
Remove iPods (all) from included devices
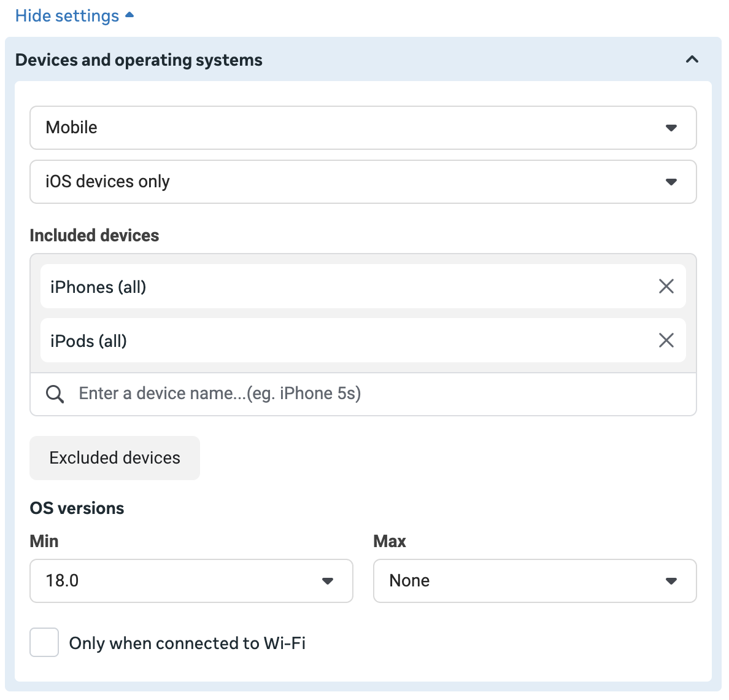[x=666, y=340]
